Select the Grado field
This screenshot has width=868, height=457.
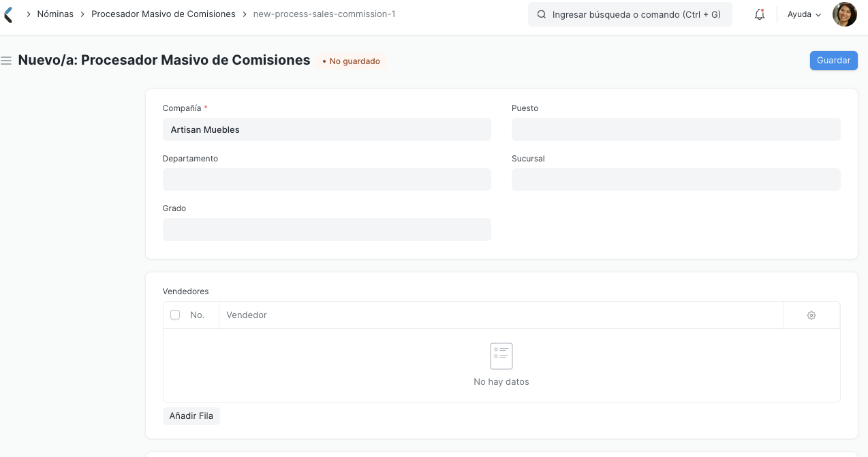(x=327, y=230)
